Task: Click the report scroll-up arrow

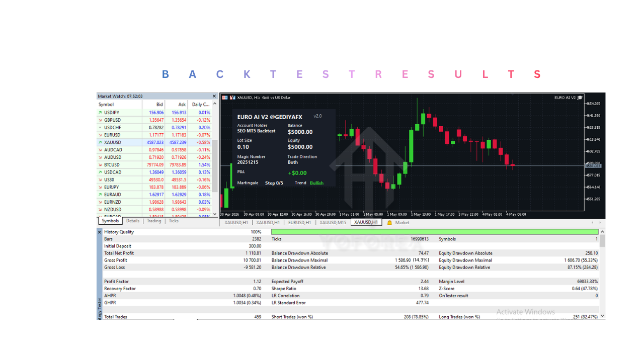Action: click(602, 232)
